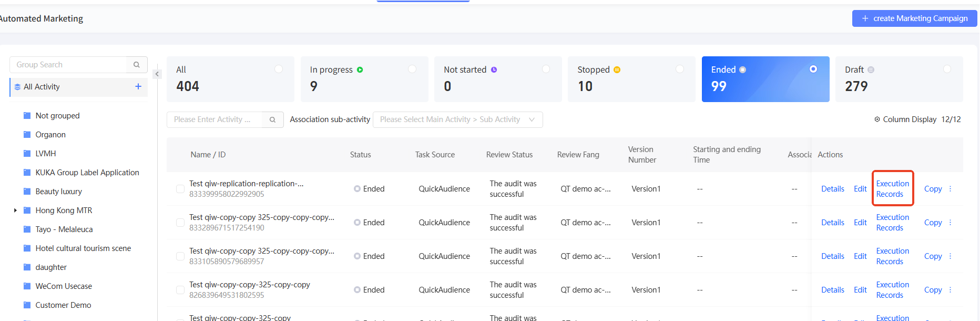Click the activity name search icon
This screenshot has height=321, width=980.
[272, 119]
